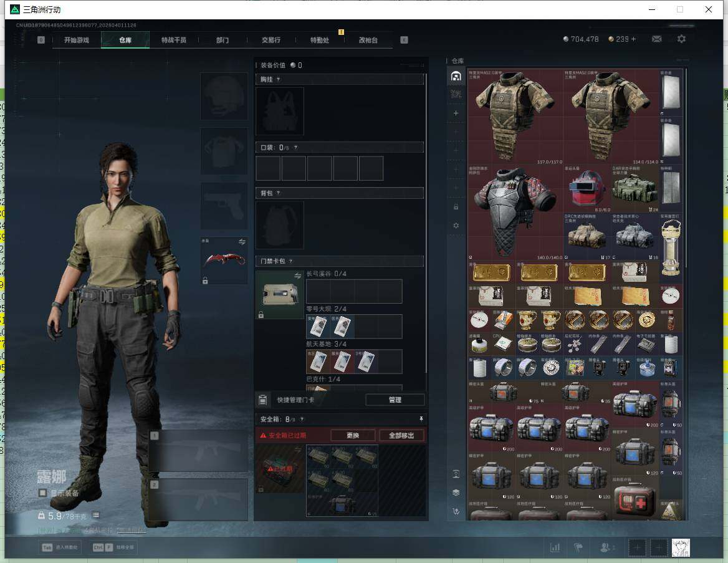Click the 更换 safe box button

tap(353, 435)
